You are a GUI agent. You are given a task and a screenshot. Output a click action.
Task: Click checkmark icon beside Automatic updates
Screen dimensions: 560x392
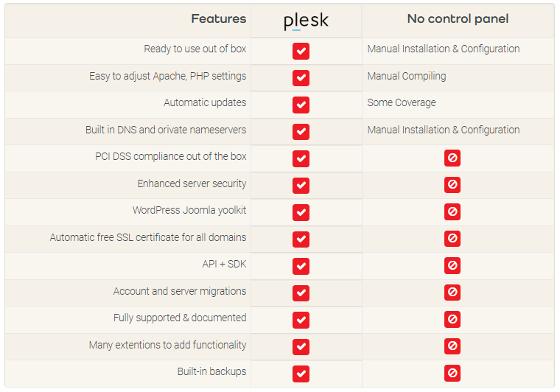(x=301, y=105)
